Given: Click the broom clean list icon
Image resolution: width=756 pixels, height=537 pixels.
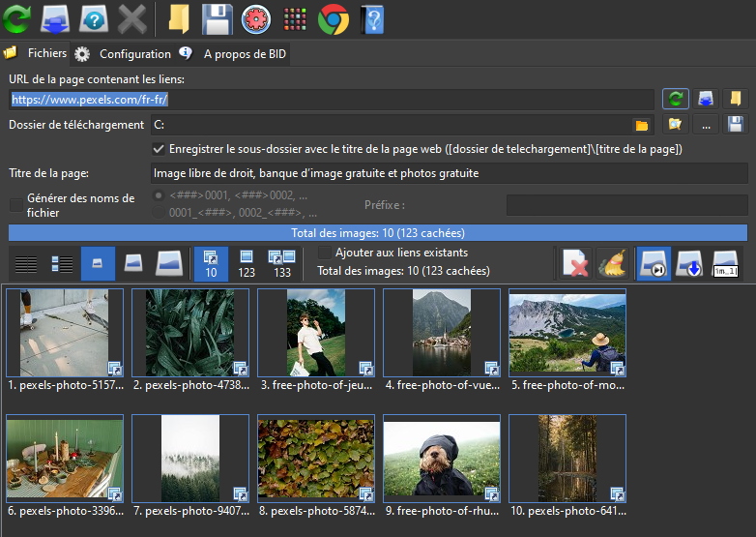Looking at the screenshot, I should click(612, 264).
